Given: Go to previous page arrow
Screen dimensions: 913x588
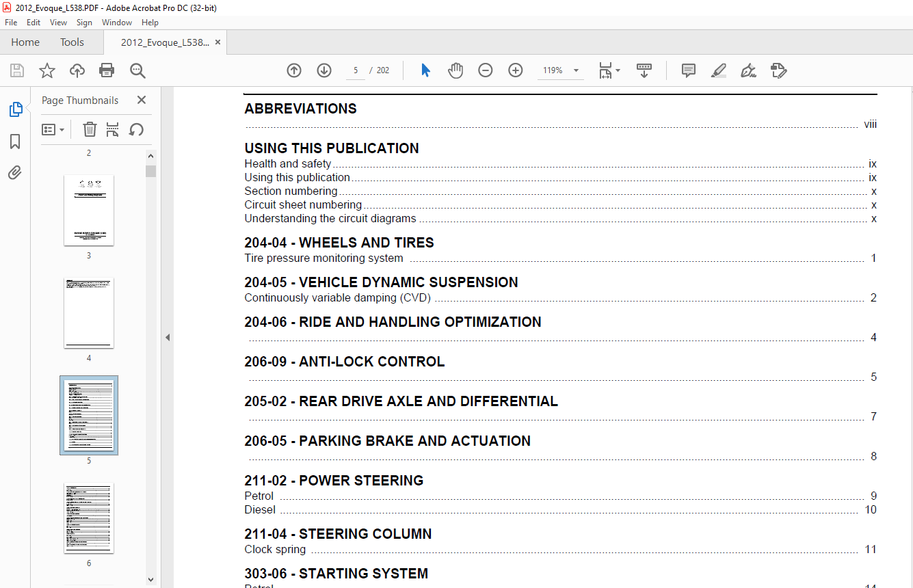Looking at the screenshot, I should coord(294,70).
